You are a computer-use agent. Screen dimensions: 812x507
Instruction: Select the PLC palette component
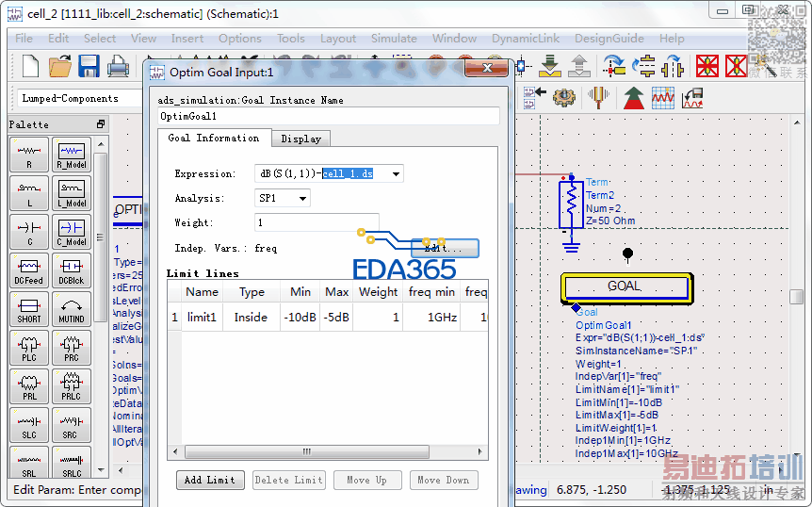click(29, 348)
